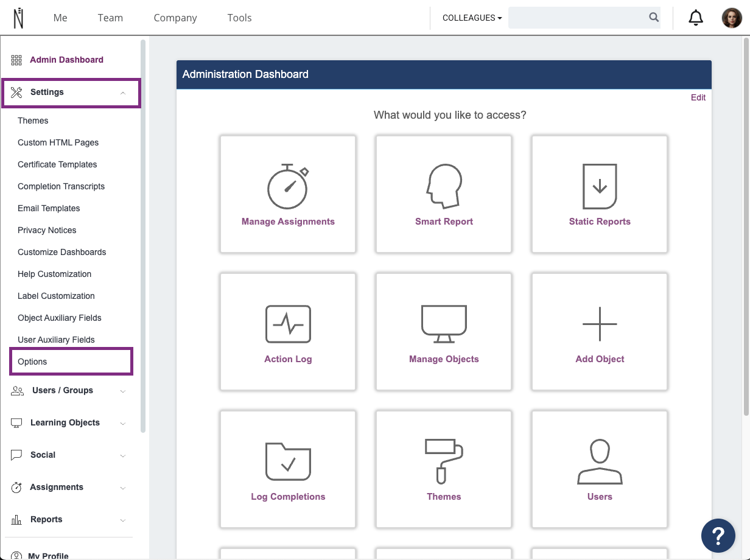Open Custom HTML Pages

point(58,142)
